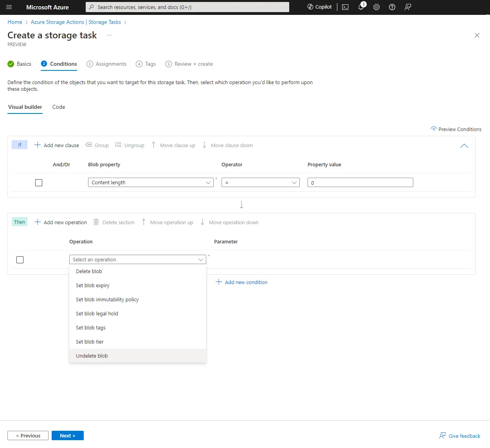Click the Delete section trash icon
The height and width of the screenshot is (448, 490).
tap(96, 222)
